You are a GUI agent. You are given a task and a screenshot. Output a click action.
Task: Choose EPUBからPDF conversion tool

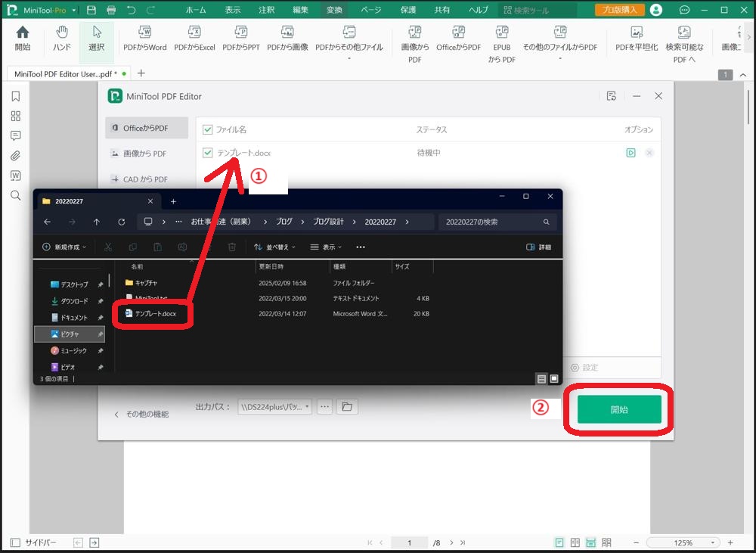click(x=501, y=45)
